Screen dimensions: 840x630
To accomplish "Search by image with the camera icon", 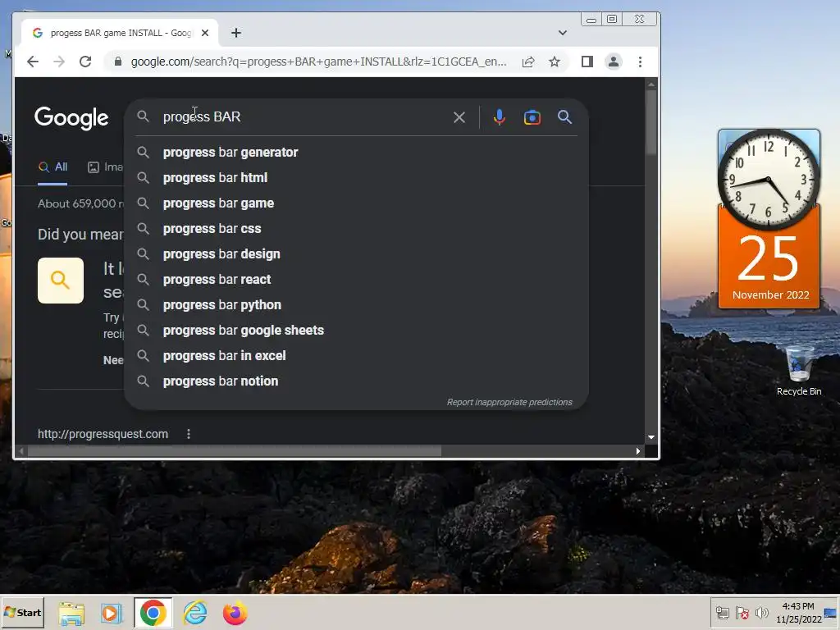I will click(532, 117).
